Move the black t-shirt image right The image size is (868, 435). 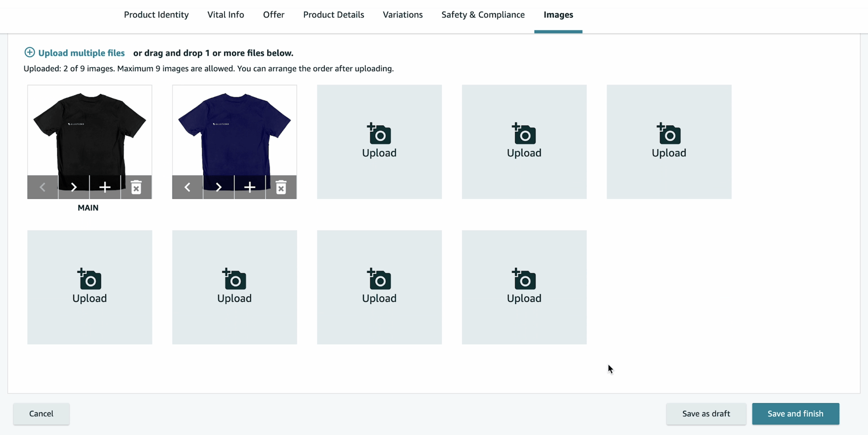73,187
